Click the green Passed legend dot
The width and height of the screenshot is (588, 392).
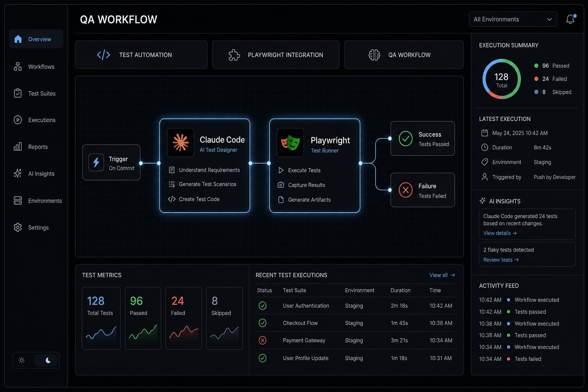(x=536, y=66)
